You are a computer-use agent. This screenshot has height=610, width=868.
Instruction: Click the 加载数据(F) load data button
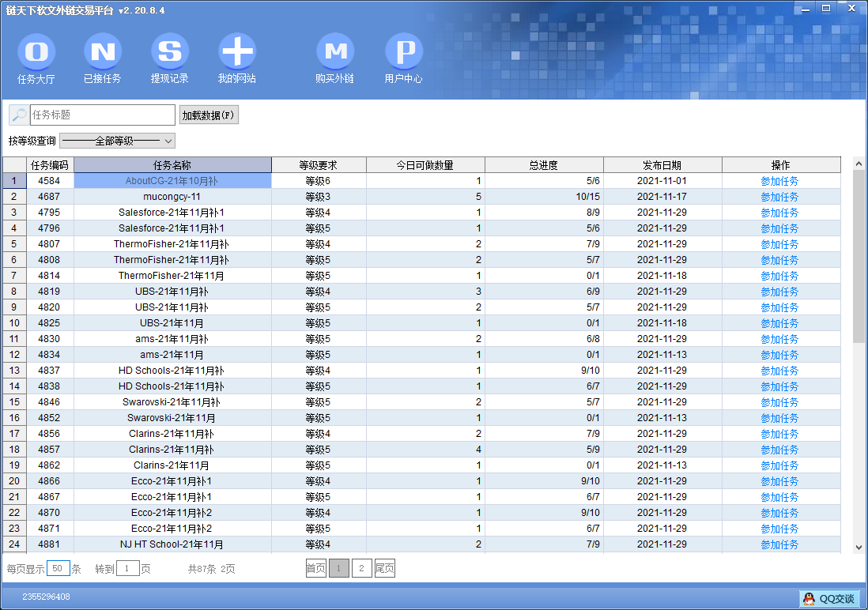point(209,115)
